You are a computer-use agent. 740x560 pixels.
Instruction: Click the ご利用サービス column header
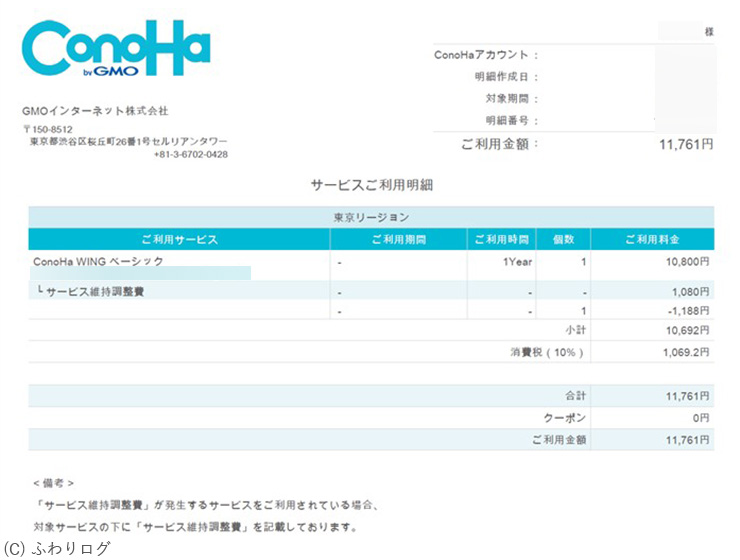point(179,240)
